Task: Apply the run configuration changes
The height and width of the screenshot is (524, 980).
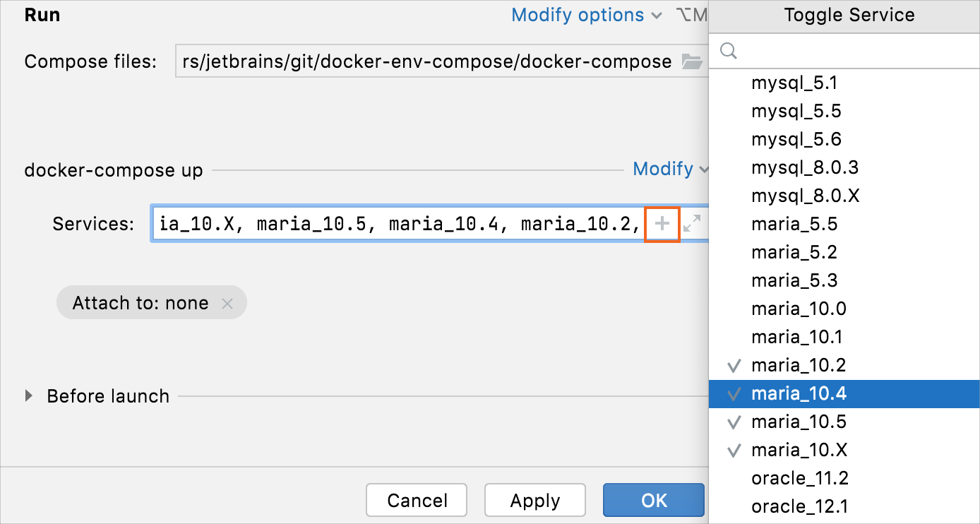Action: coord(534,500)
